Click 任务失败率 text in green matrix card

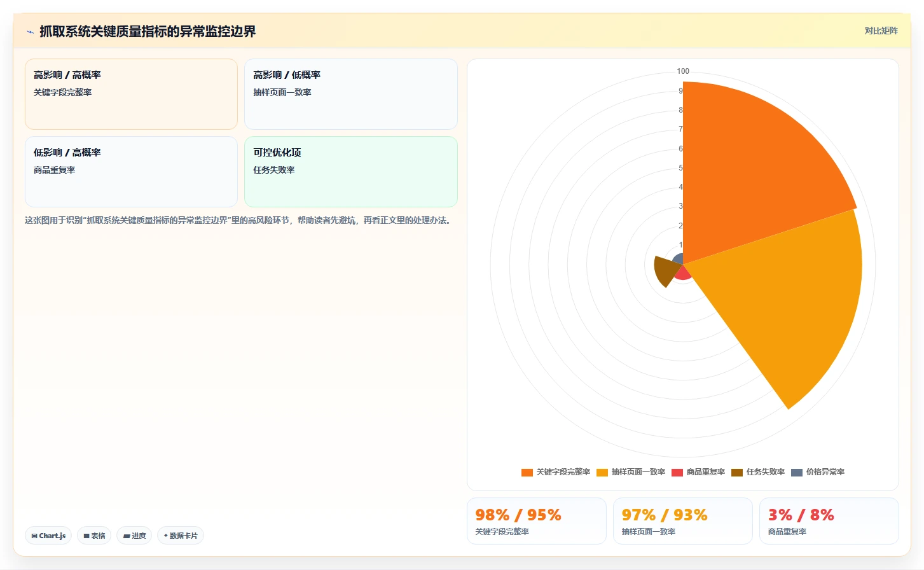pos(273,170)
